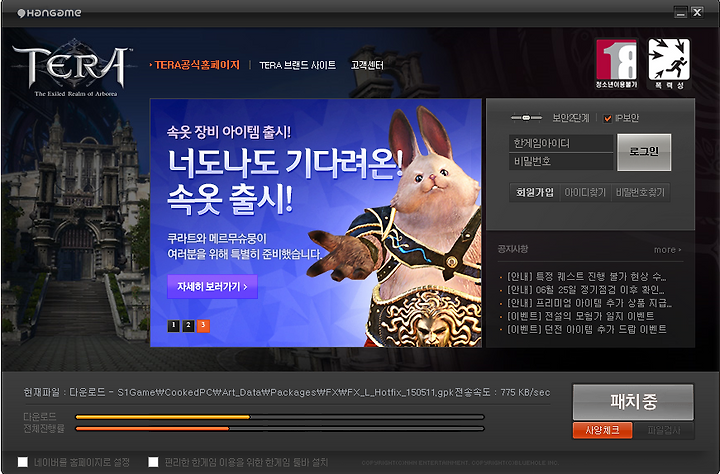720x474 pixels.
Task: Open TERA공식홈페이지 link
Action: pyautogui.click(x=195, y=65)
